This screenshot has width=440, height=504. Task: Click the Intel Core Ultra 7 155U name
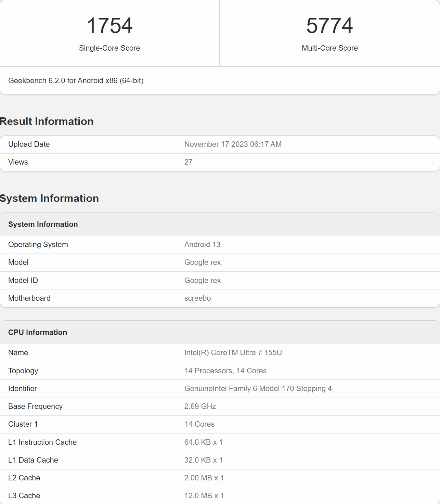233,353
